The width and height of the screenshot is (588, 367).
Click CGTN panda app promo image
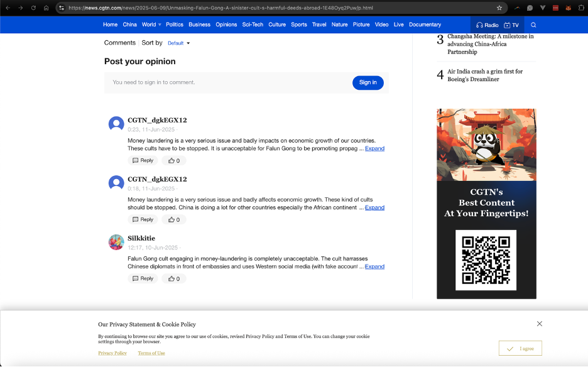click(486, 145)
